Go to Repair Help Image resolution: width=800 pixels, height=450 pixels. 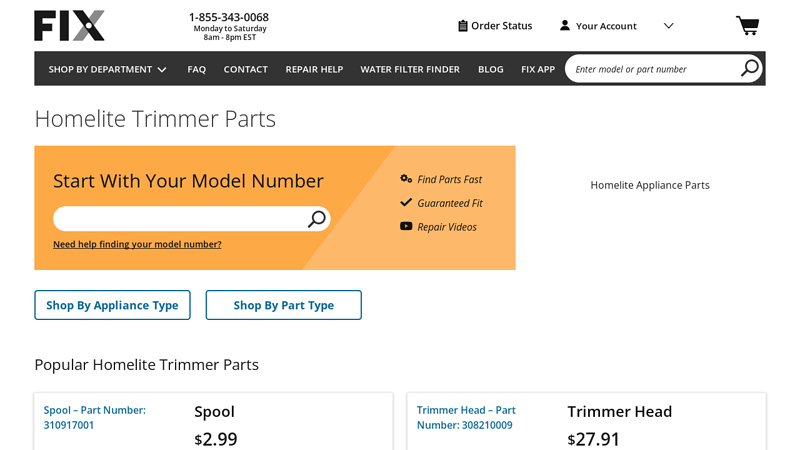314,69
